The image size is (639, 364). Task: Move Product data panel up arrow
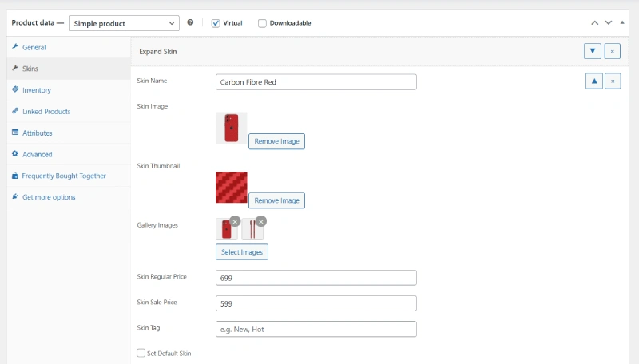click(x=595, y=23)
